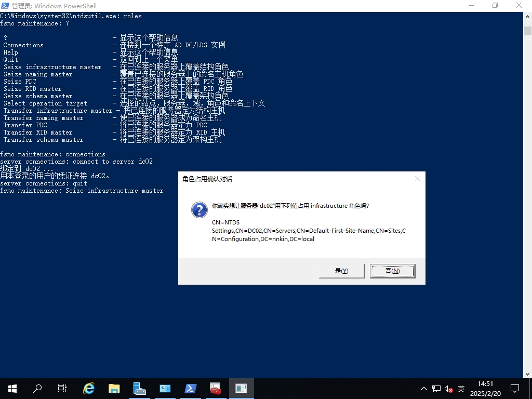This screenshot has height=399, width=532.
Task: Switch to PowerShell taskbar icon
Action: 190,388
